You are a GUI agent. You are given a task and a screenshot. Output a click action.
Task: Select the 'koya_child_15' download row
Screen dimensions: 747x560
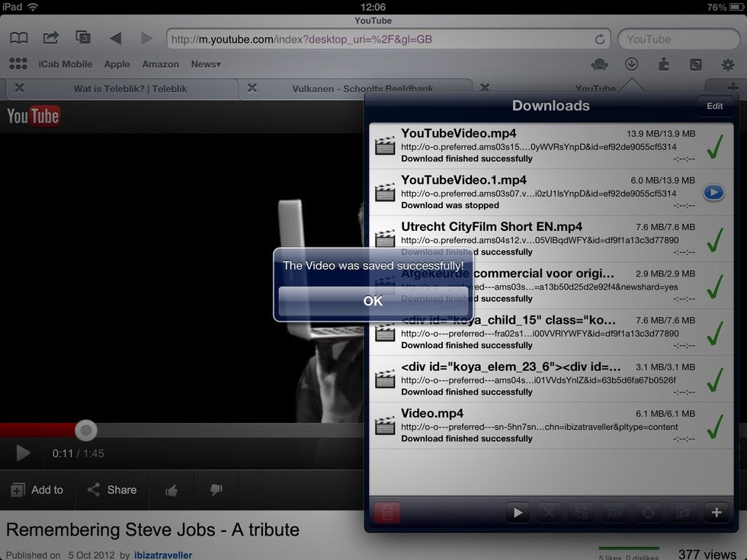551,332
